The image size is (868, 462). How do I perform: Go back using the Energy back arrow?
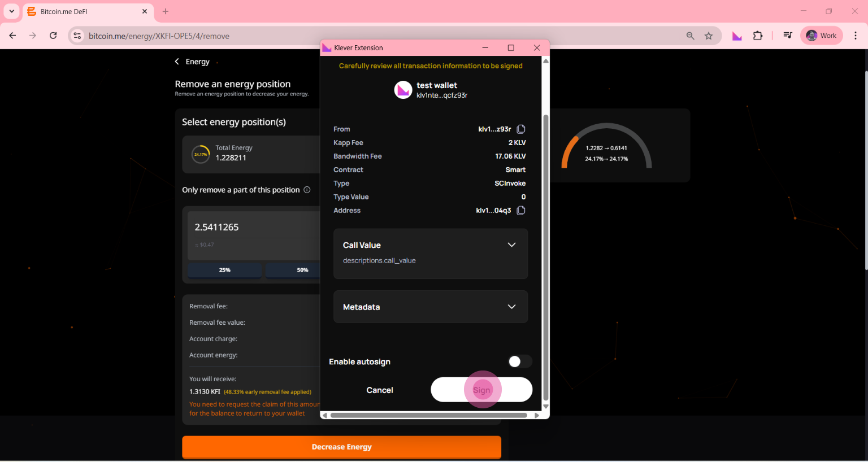coord(177,62)
